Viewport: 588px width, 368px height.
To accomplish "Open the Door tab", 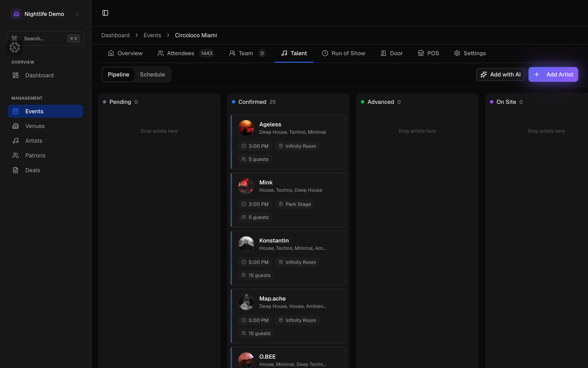I will (x=391, y=53).
